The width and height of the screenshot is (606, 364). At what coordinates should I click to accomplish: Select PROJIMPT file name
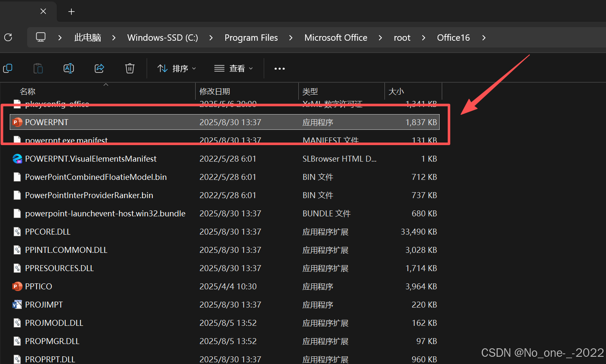[x=44, y=305]
